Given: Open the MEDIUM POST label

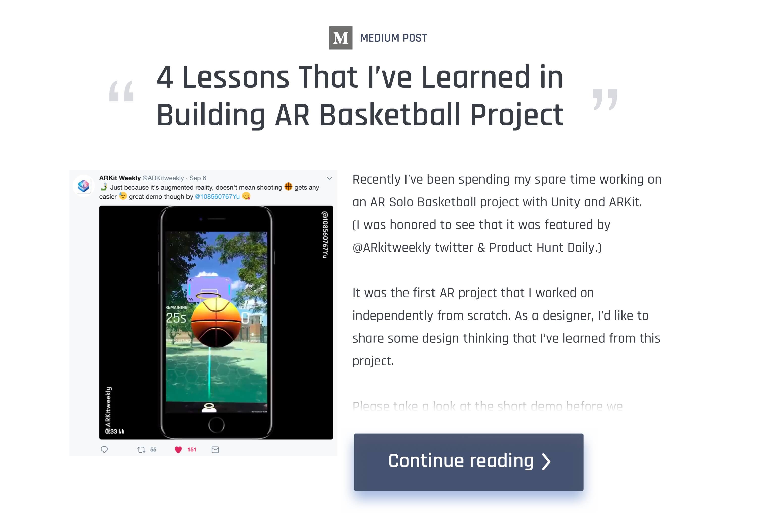Looking at the screenshot, I should 393,38.
